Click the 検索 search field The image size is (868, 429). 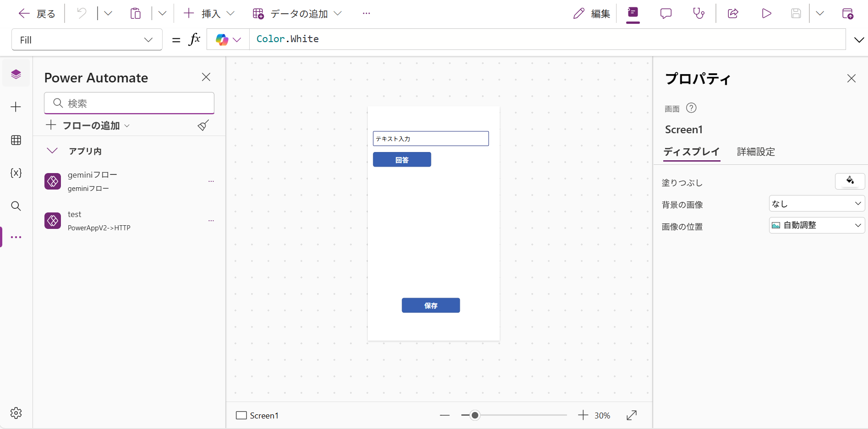(129, 103)
